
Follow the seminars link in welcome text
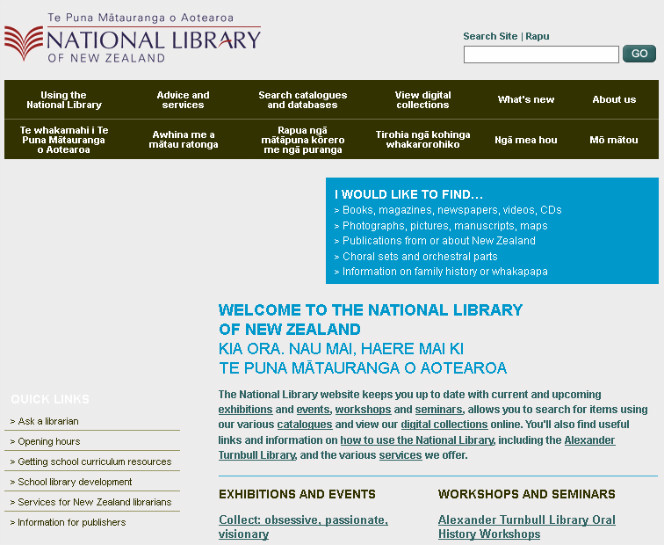(439, 410)
